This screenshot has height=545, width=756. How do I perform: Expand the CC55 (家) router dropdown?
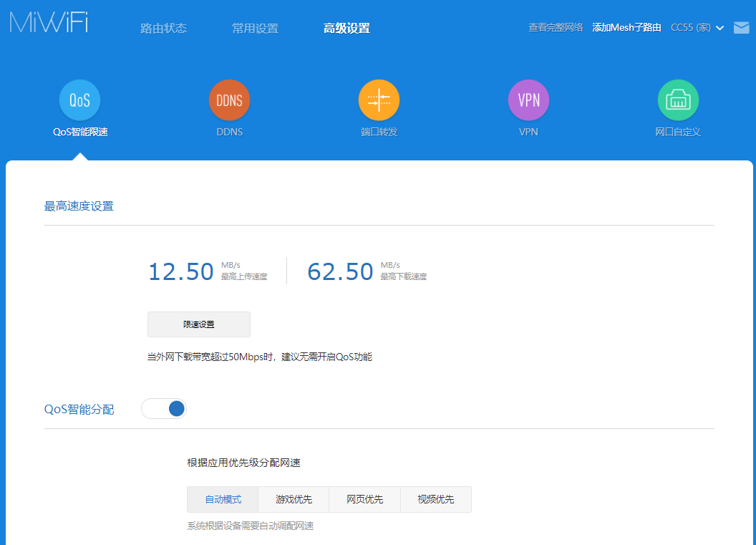coord(697,28)
